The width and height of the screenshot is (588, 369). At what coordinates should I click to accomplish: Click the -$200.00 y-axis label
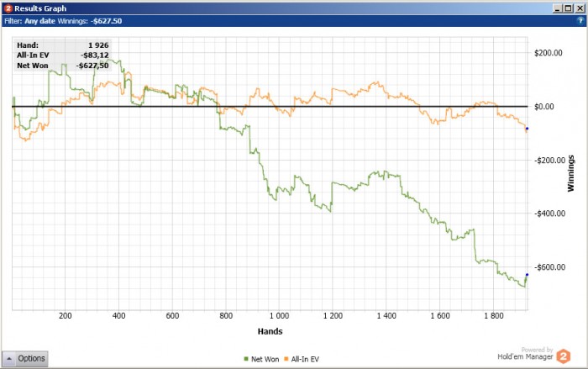[549, 161]
